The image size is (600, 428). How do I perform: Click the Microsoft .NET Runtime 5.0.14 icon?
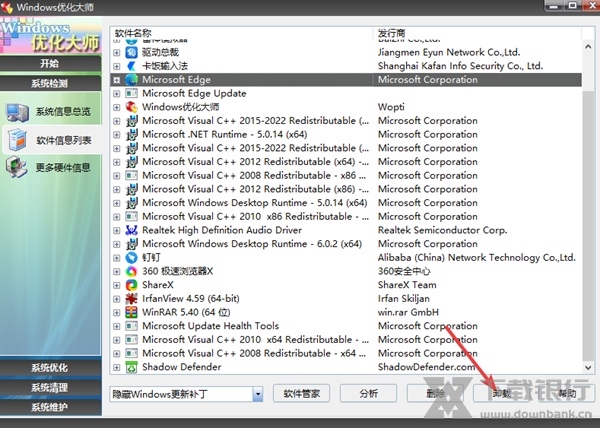(x=131, y=134)
